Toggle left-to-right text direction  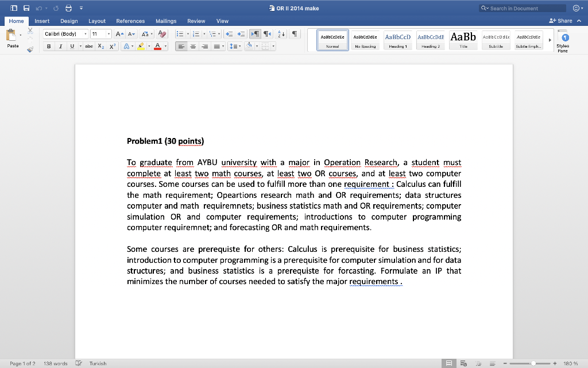(254, 33)
